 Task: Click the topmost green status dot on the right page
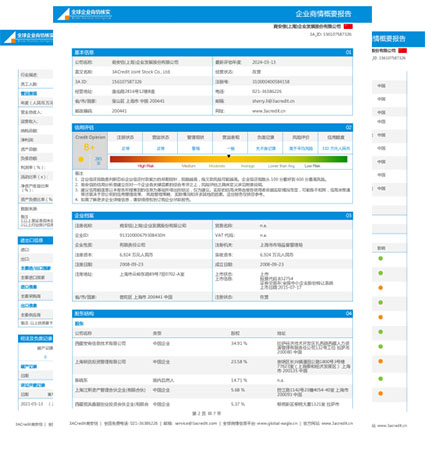click(380, 259)
